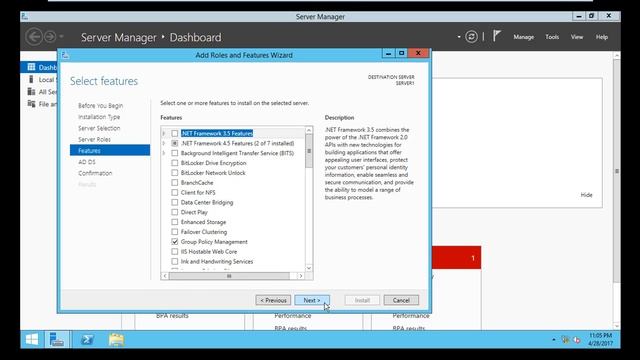The image size is (640, 360).
Task: Enable BitLocker Drive Encryption checkbox
Action: click(x=175, y=163)
